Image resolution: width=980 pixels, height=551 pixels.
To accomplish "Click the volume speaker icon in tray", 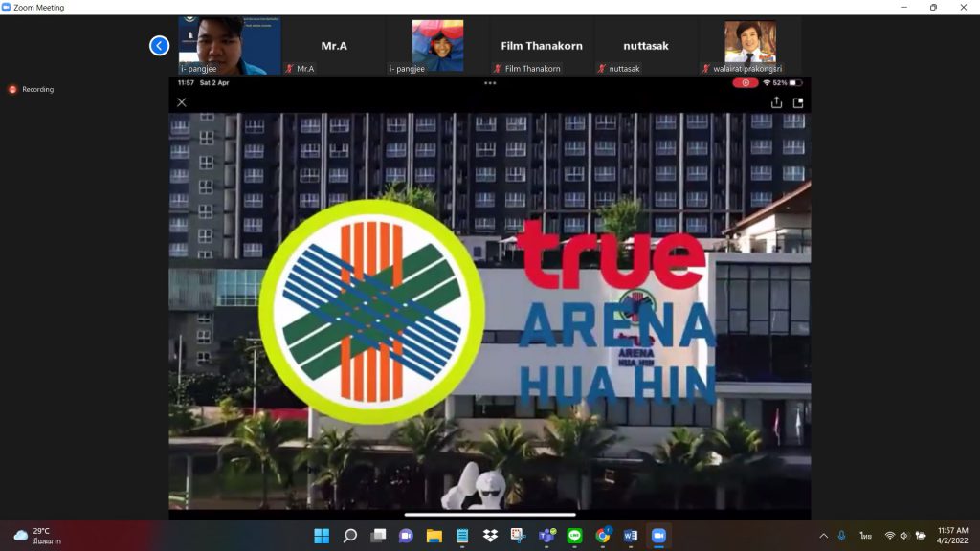I will (903, 536).
